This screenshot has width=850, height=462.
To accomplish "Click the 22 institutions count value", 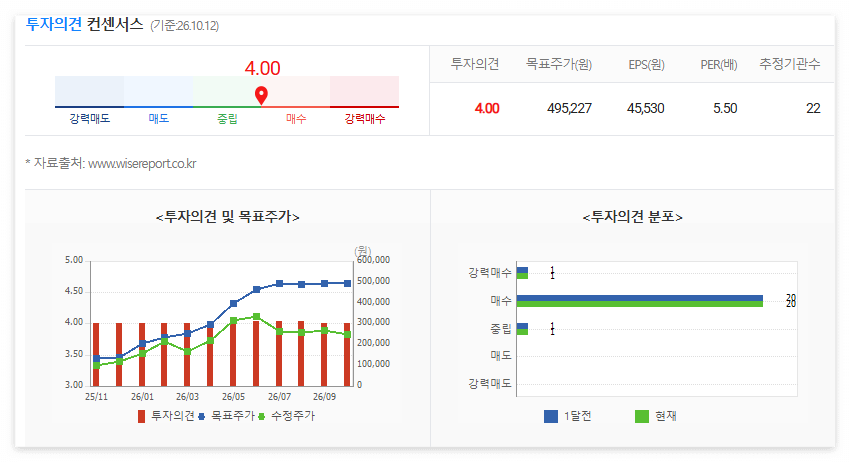I will (x=813, y=108).
